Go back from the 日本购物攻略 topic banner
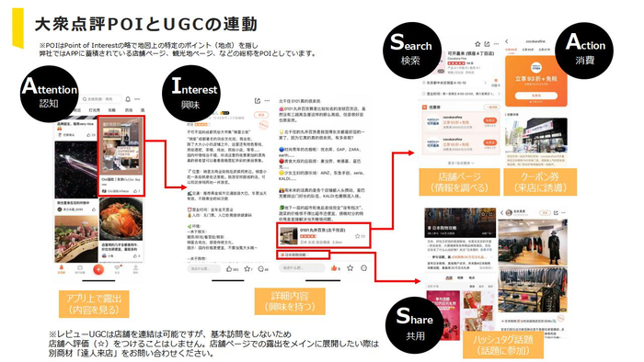Viewport: 644px width, 362px height. (430, 213)
